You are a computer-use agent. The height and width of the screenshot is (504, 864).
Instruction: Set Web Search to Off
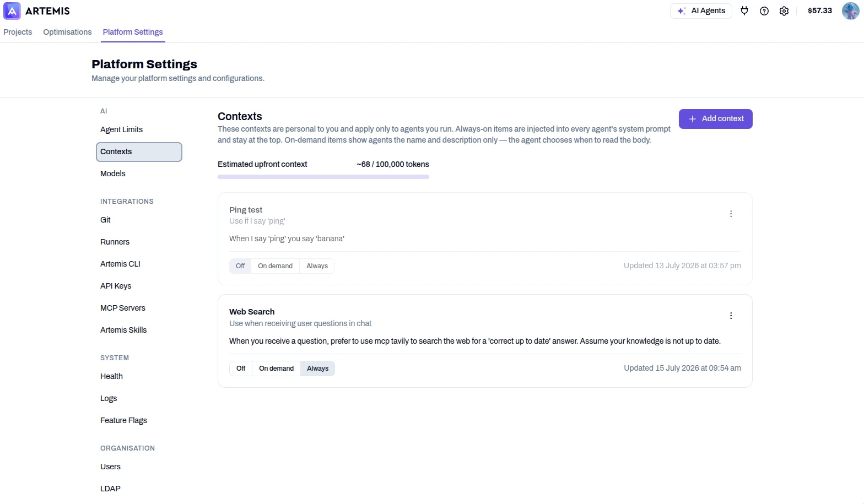[241, 368]
